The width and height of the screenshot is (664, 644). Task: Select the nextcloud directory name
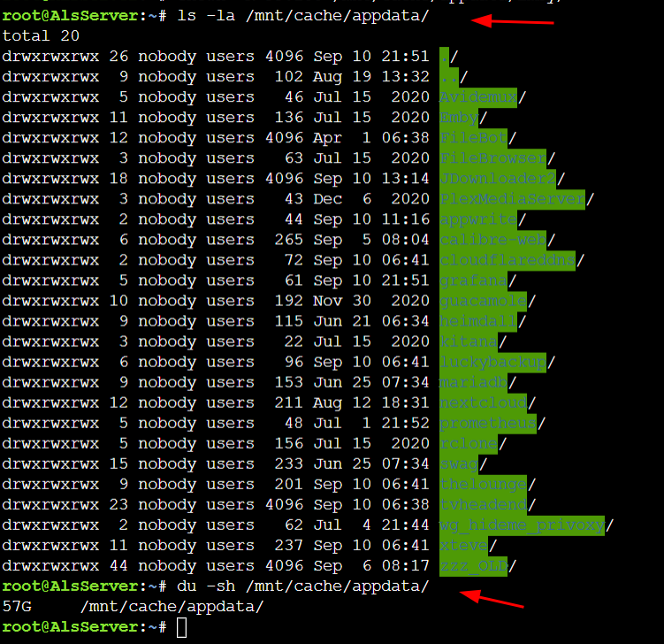(x=483, y=402)
